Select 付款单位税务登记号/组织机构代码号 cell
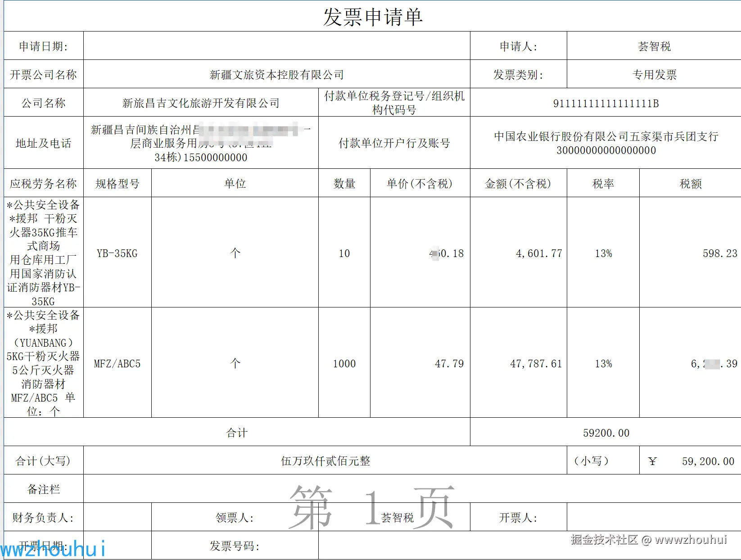Image resolution: width=741 pixels, height=560 pixels. 394,103
